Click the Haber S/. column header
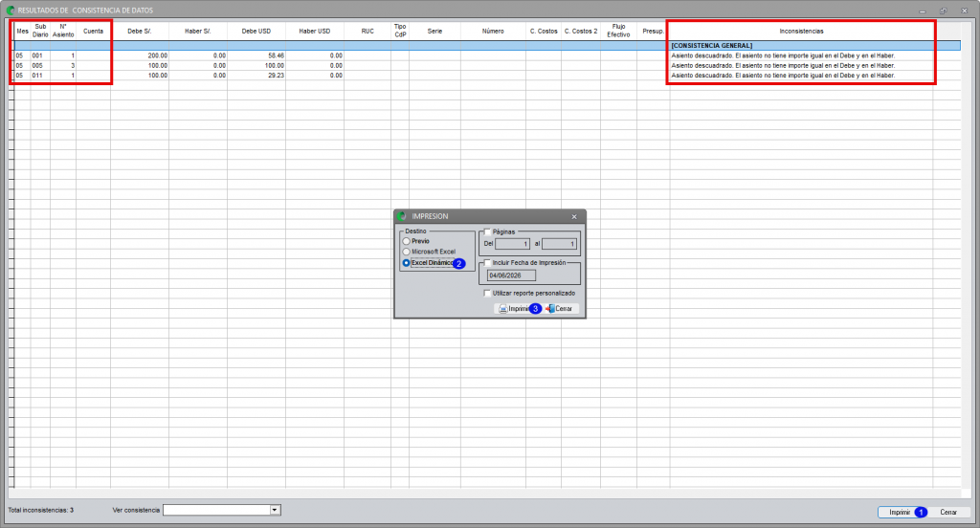The image size is (980, 528). click(x=197, y=32)
